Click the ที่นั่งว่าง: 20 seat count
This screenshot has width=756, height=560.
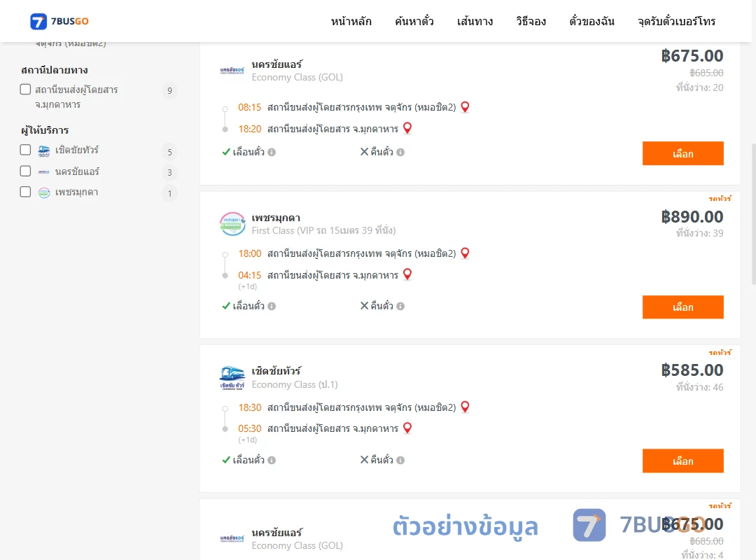tap(699, 87)
